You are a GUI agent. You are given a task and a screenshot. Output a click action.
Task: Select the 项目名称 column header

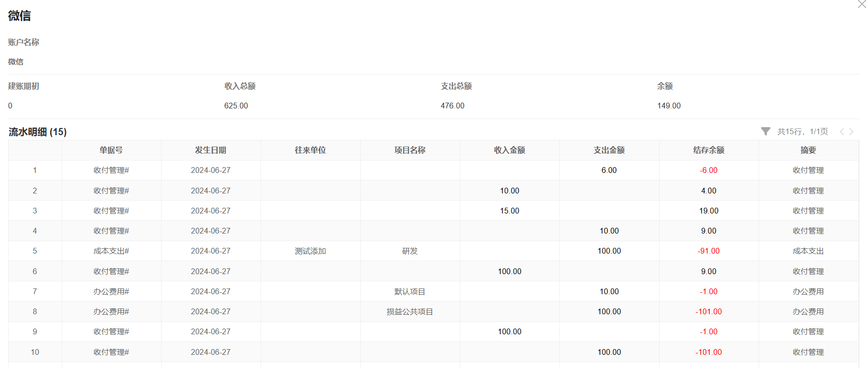(410, 150)
